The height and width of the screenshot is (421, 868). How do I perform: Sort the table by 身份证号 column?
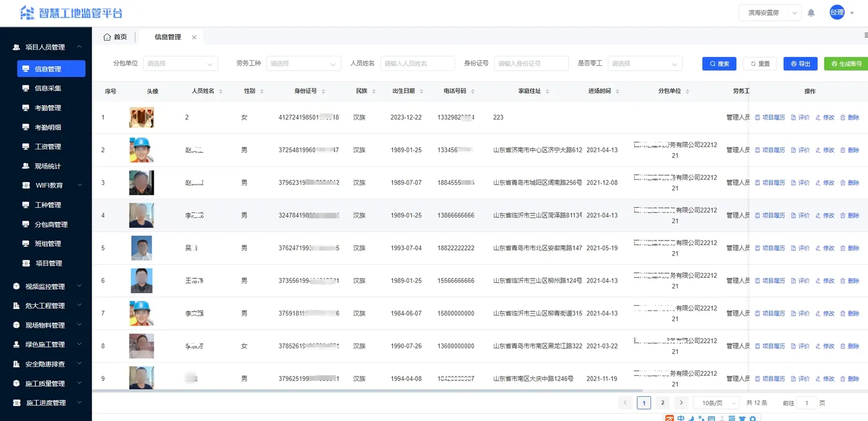click(x=322, y=91)
